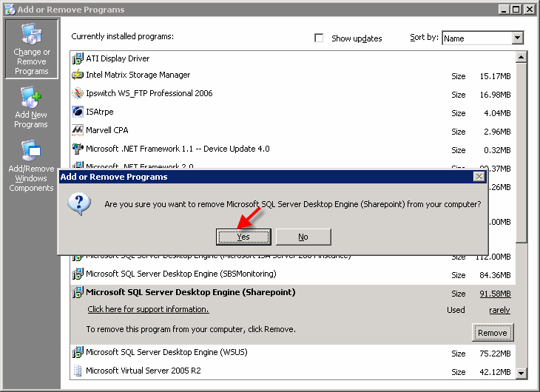Click the program list scroll down arrow
Image resolution: width=540 pixels, height=392 pixels.
521,373
